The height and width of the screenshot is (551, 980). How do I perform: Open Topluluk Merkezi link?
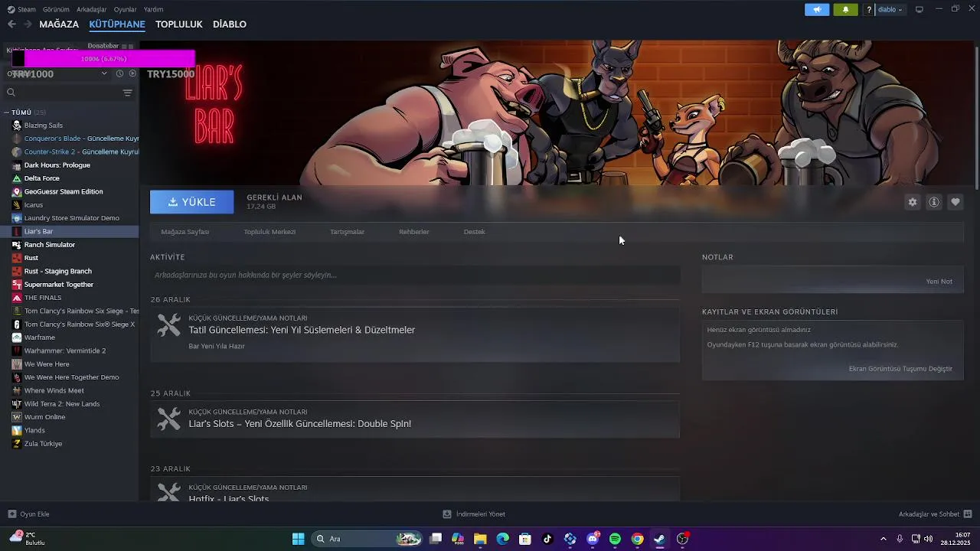[269, 232]
